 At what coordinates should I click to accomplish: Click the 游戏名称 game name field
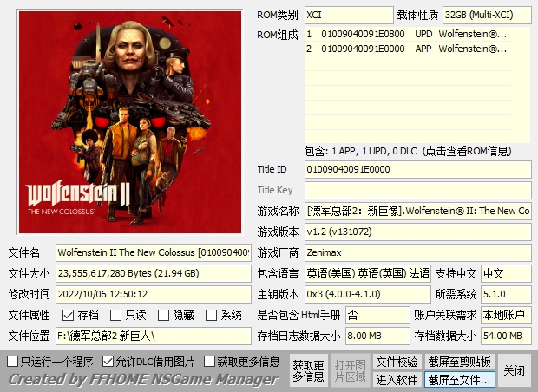[418, 212]
